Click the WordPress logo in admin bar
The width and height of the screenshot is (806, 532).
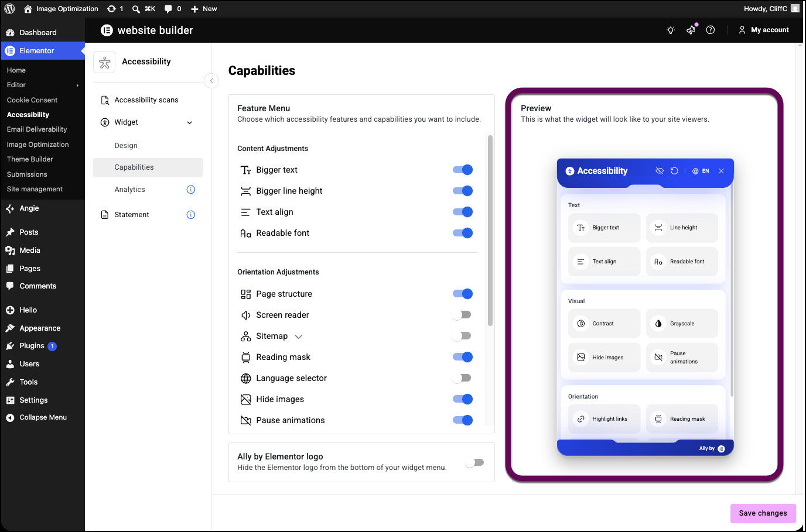pyautogui.click(x=9, y=9)
